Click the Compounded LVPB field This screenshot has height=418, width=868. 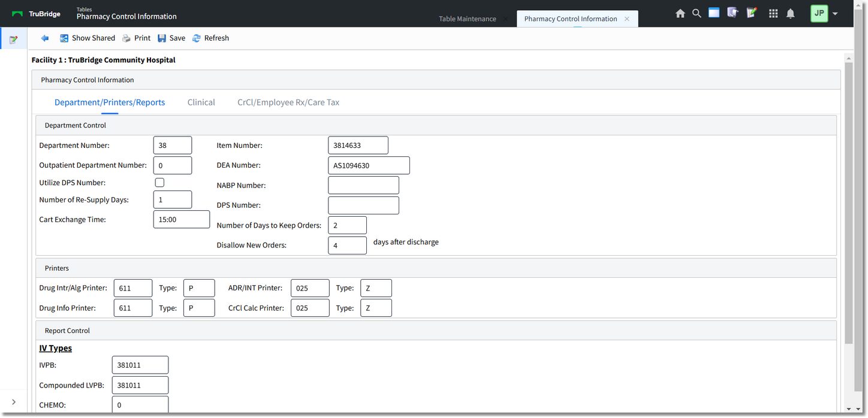pos(140,385)
